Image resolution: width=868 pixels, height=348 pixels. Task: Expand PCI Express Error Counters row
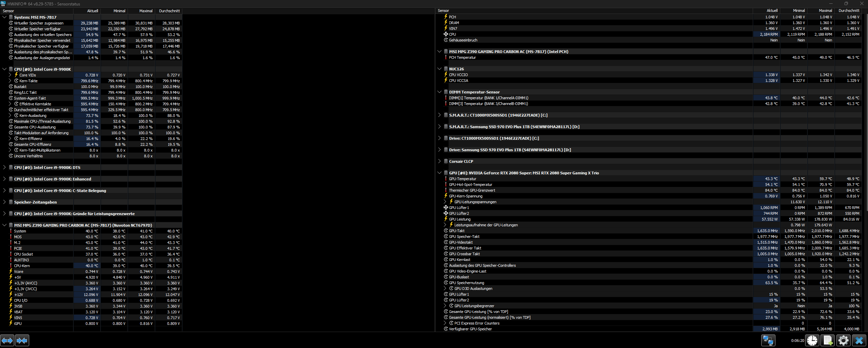[445, 323]
